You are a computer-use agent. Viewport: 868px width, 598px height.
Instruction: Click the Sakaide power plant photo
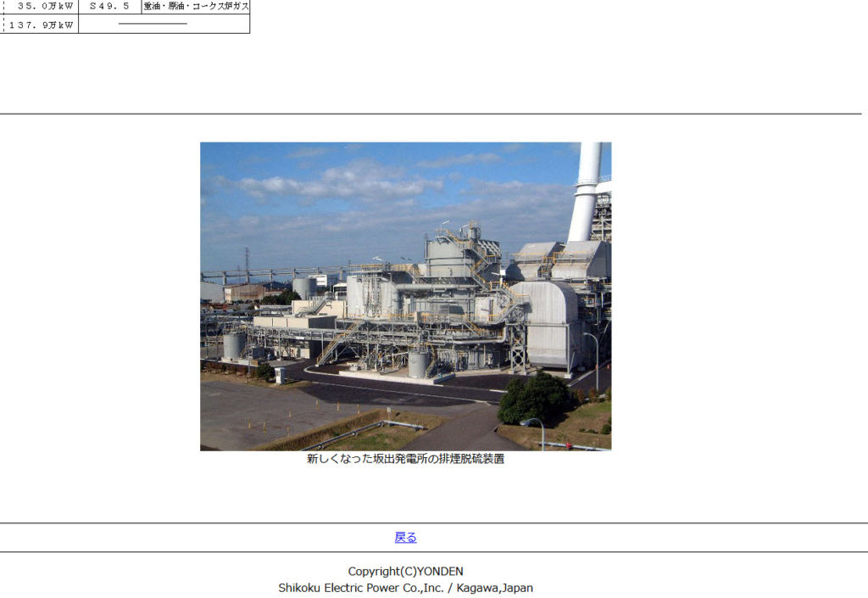point(405,296)
